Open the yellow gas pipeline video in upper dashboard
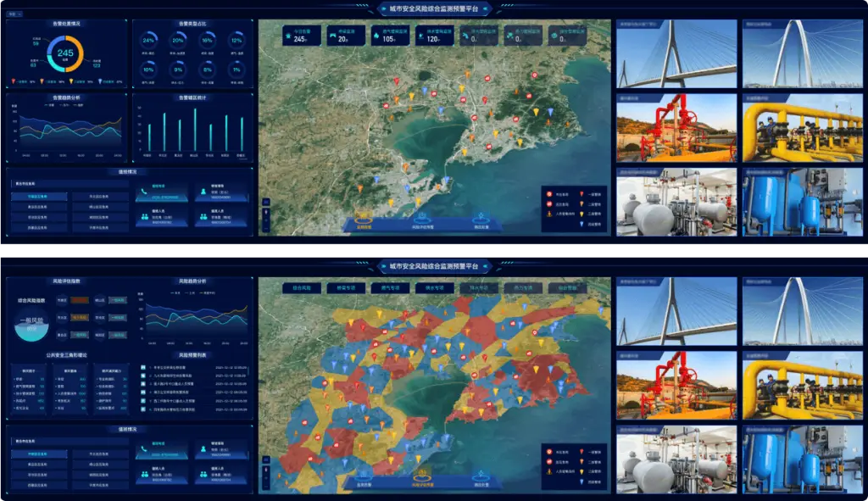Image resolution: width=868 pixels, height=501 pixels. click(x=804, y=126)
